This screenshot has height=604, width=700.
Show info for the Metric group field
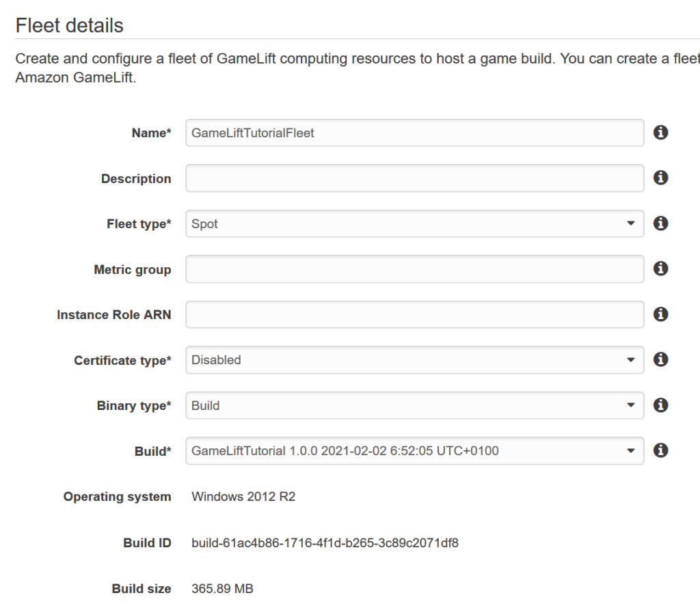660,269
